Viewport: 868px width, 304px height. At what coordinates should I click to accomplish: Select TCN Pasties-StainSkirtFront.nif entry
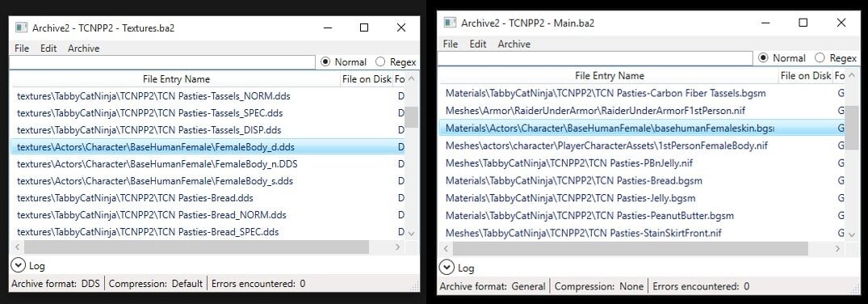tap(642, 233)
